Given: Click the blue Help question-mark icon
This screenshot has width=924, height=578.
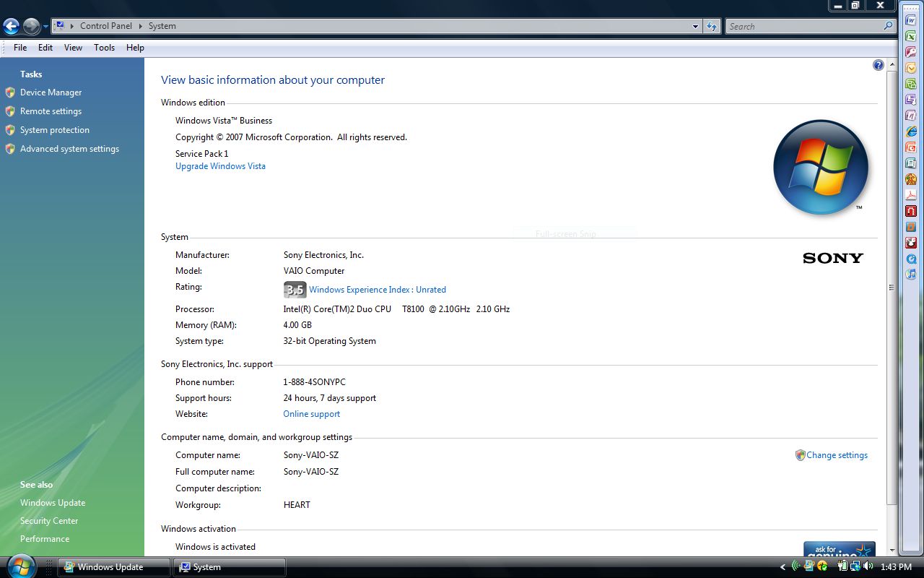Looking at the screenshot, I should [879, 65].
